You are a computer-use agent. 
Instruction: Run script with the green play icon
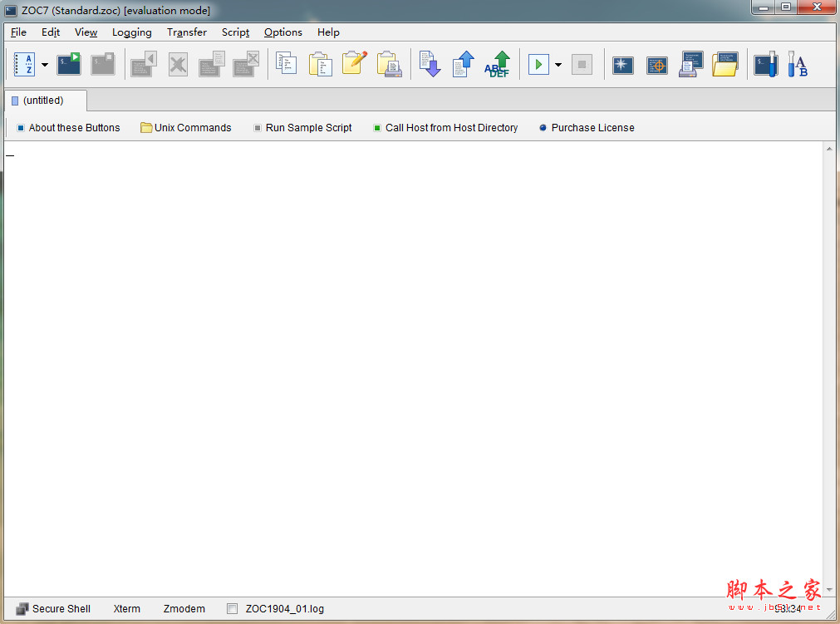coord(539,64)
